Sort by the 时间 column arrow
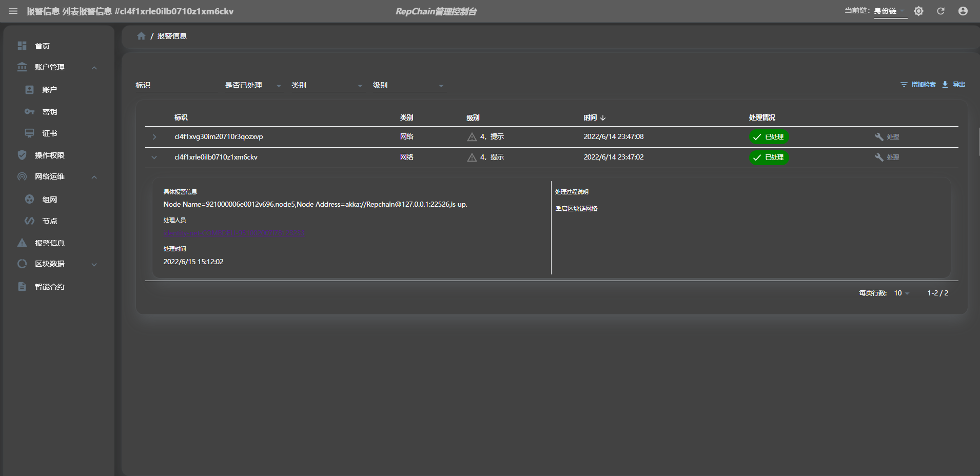 [x=603, y=118]
